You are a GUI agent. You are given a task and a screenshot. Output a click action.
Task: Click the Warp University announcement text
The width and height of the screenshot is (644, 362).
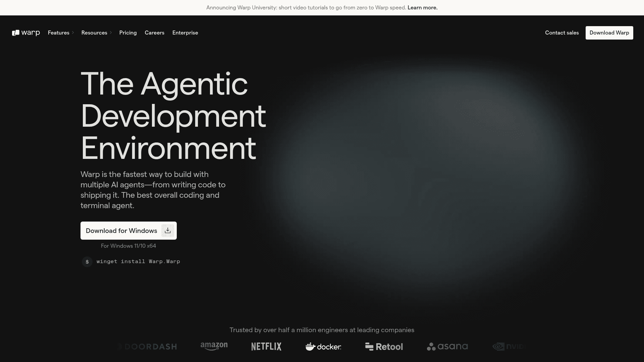click(306, 8)
